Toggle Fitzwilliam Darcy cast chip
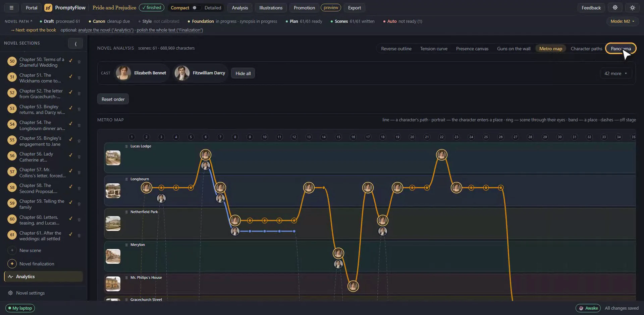Screen dimensions: 644x315 point(200,73)
